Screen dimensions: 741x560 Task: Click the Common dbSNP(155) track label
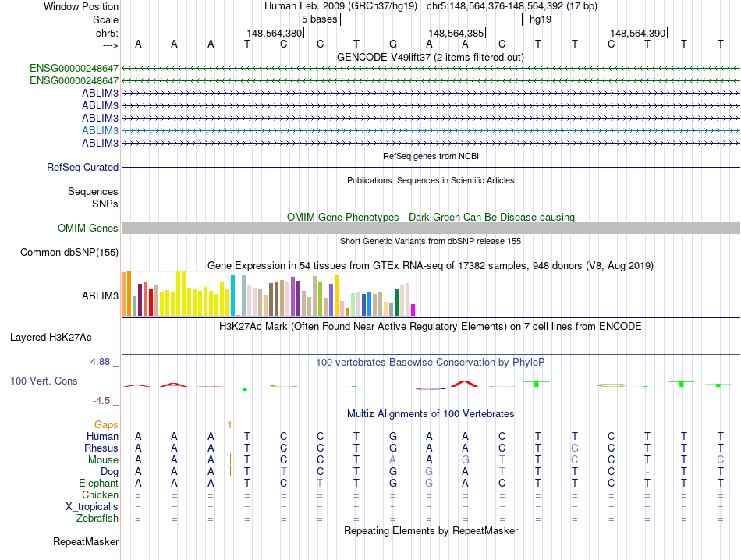click(x=69, y=253)
